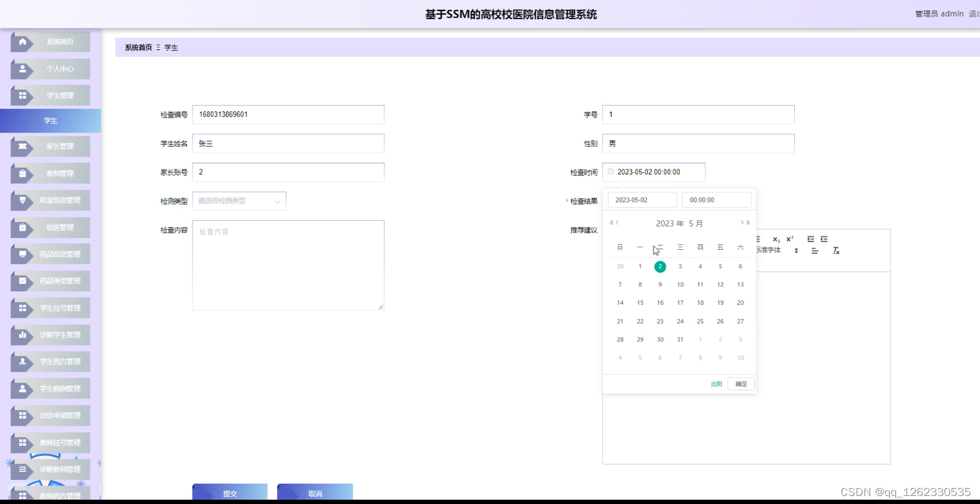Open 系统首页 home icon in sidebar

coord(23,42)
